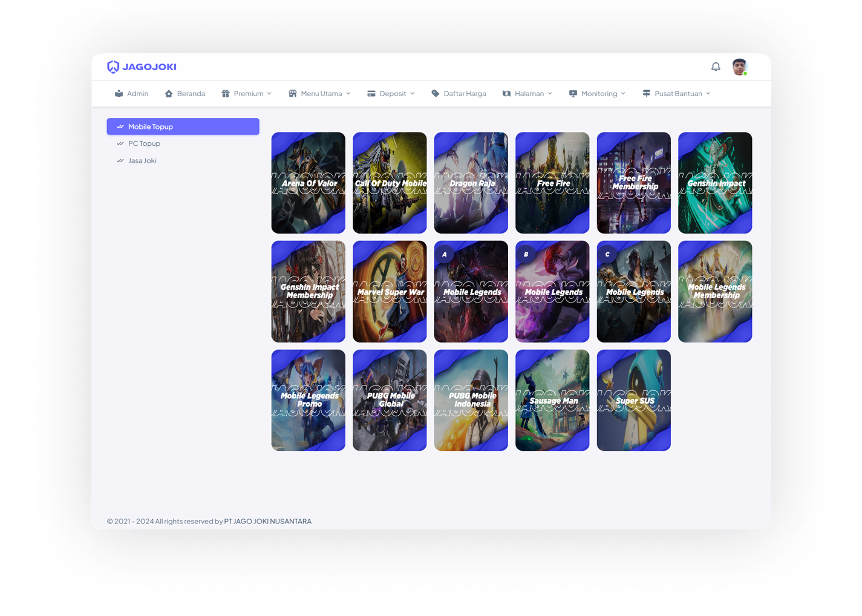Click the Monitoring screen icon
The height and width of the screenshot is (616, 862).
pos(573,94)
